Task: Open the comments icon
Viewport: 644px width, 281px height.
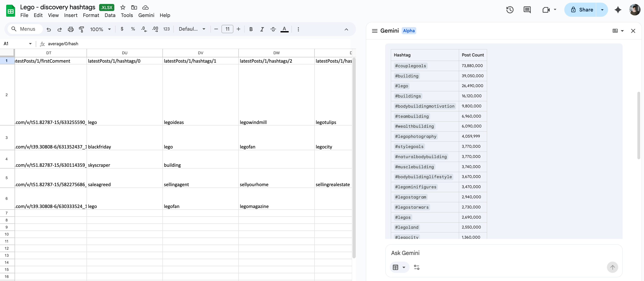Action: pyautogui.click(x=527, y=10)
